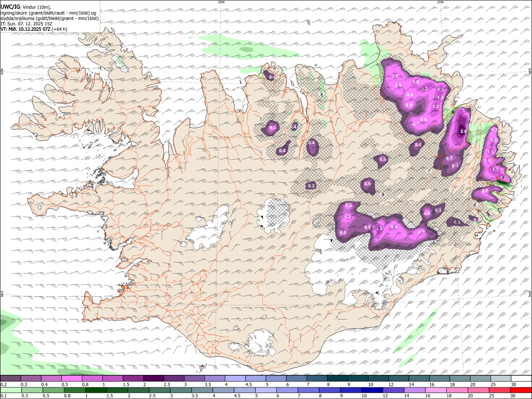Image resolution: width=532 pixels, height=399 pixels.
Task: Click the 2.8 snowfall value on the map
Action: point(464,131)
